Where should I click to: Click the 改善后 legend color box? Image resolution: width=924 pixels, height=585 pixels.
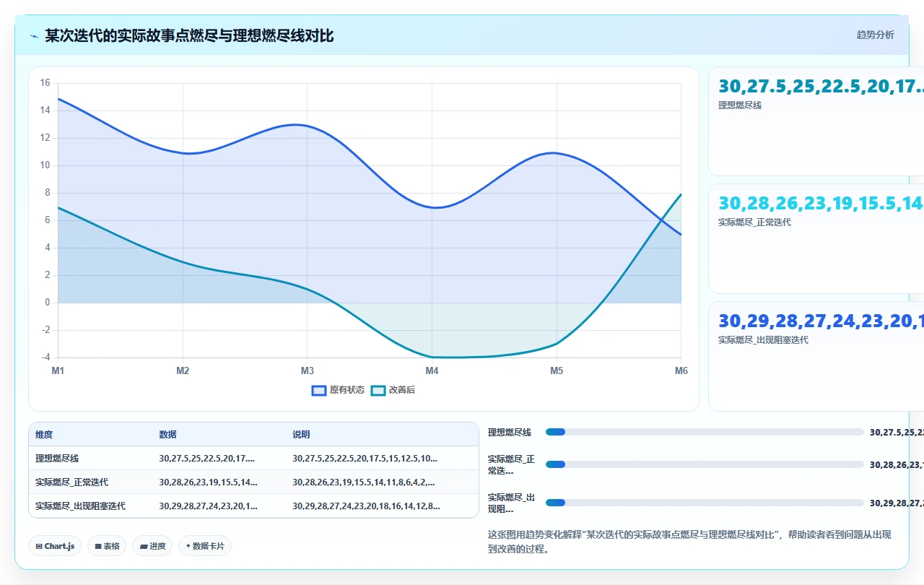point(378,390)
